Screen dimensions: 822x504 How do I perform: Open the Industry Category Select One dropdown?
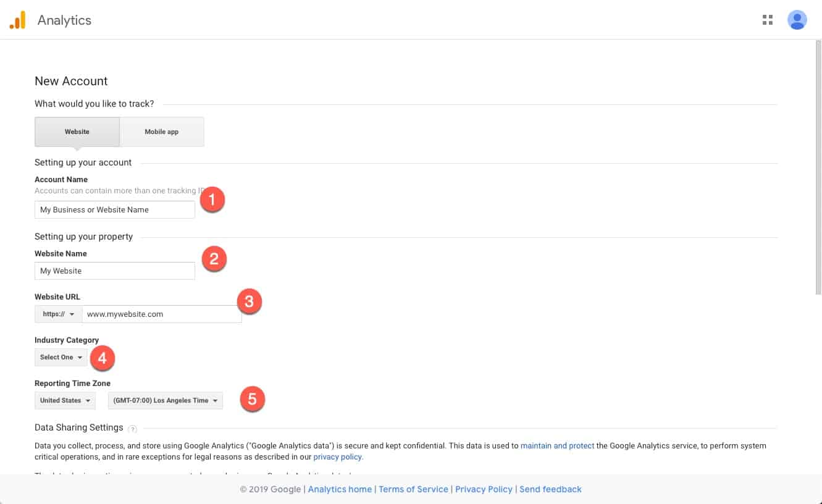click(x=61, y=357)
